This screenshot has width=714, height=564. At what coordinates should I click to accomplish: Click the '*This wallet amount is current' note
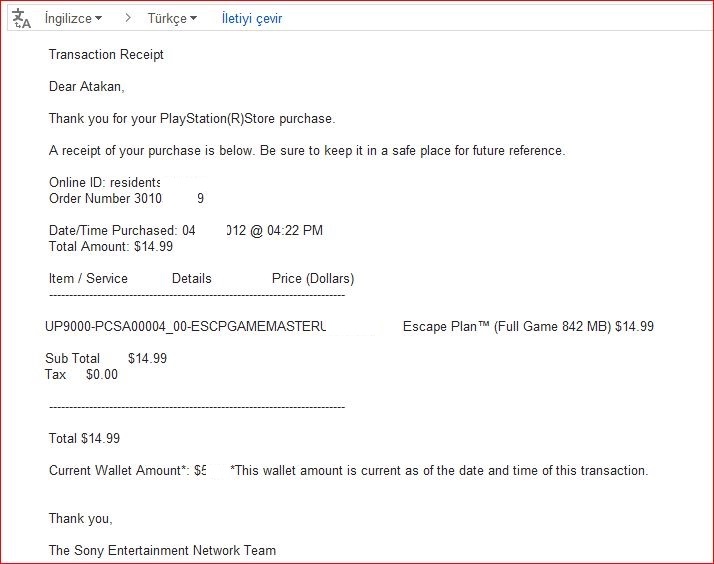pyautogui.click(x=439, y=471)
